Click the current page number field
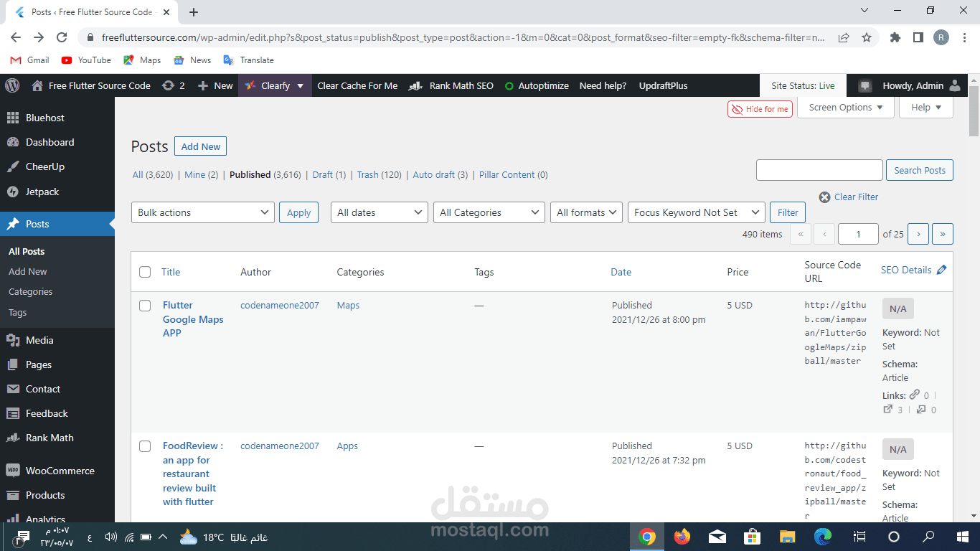This screenshot has width=980, height=551. click(858, 234)
